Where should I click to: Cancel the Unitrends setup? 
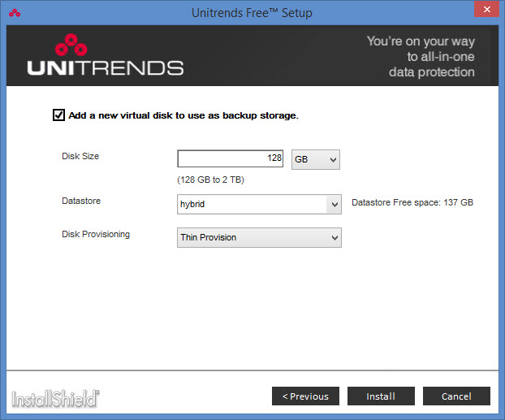pyautogui.click(x=456, y=396)
